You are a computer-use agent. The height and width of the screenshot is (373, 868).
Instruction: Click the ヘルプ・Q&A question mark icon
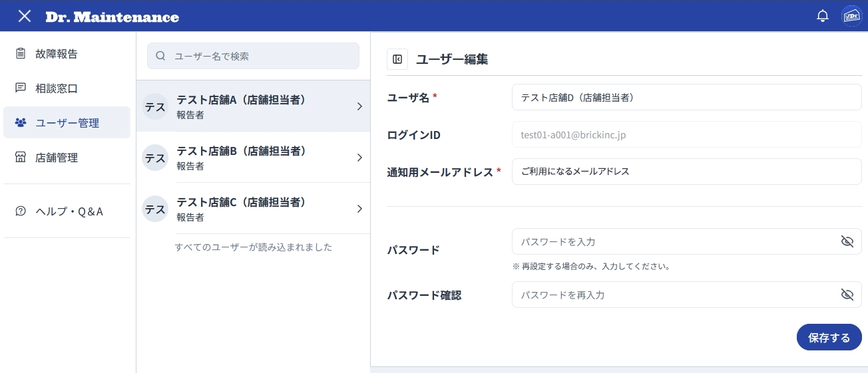pyautogui.click(x=21, y=211)
